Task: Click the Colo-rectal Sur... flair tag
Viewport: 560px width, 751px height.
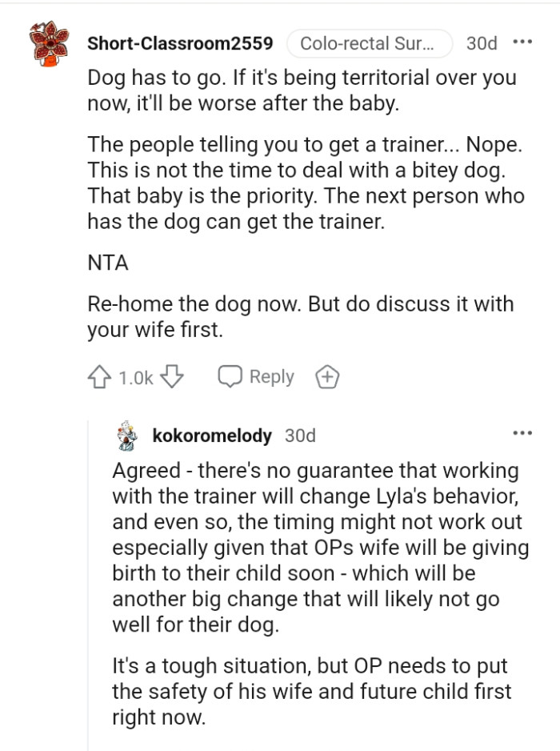Action: click(370, 43)
